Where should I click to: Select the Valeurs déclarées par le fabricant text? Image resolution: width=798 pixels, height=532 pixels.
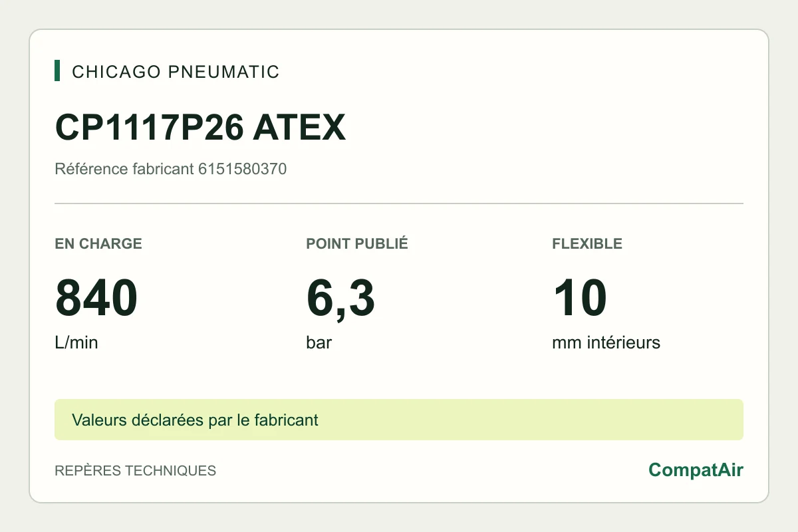click(195, 420)
